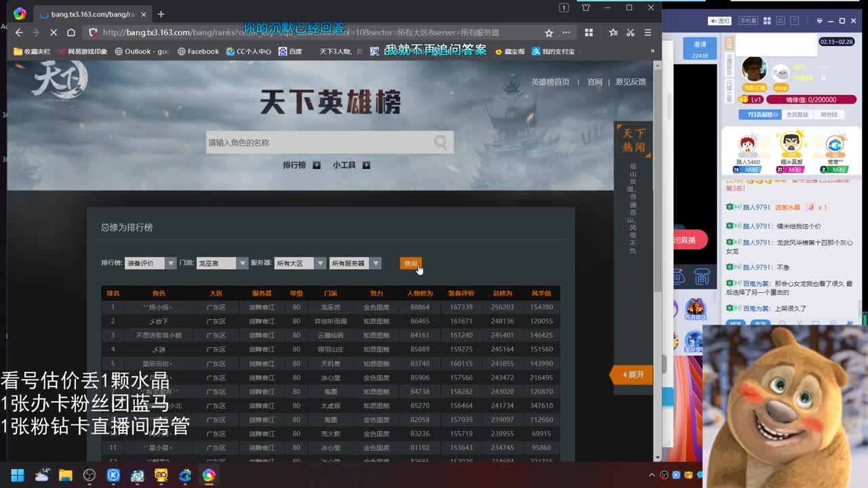Image resolution: width=868 pixels, height=488 pixels.
Task: Click the grid apps icon in the browser toolbar
Action: click(x=589, y=32)
